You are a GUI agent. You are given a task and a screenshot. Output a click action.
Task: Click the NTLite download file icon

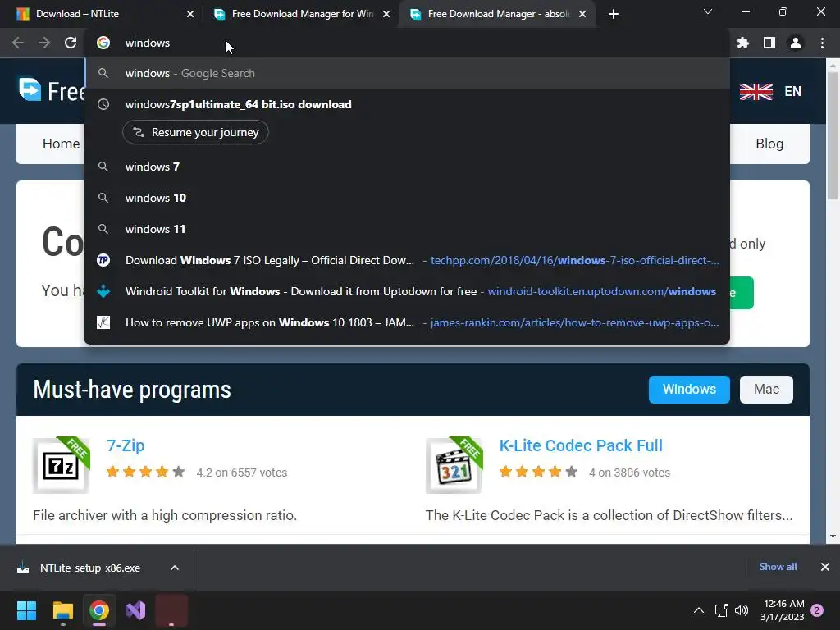click(23, 568)
